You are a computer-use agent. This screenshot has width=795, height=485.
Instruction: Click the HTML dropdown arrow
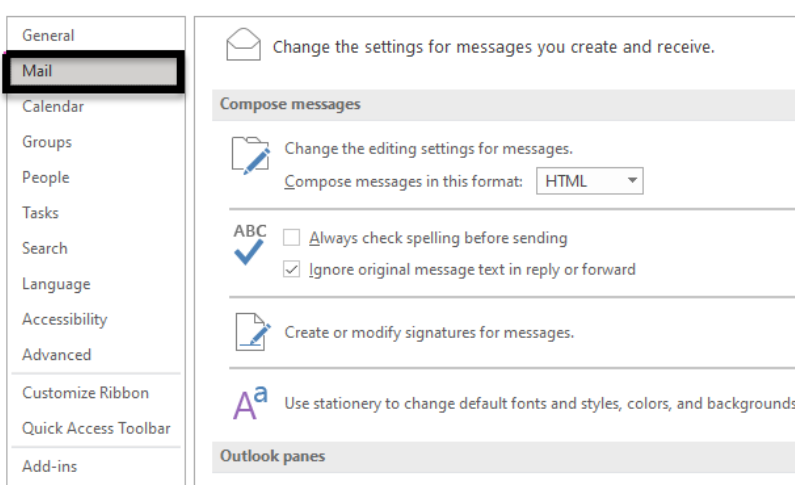click(x=632, y=180)
